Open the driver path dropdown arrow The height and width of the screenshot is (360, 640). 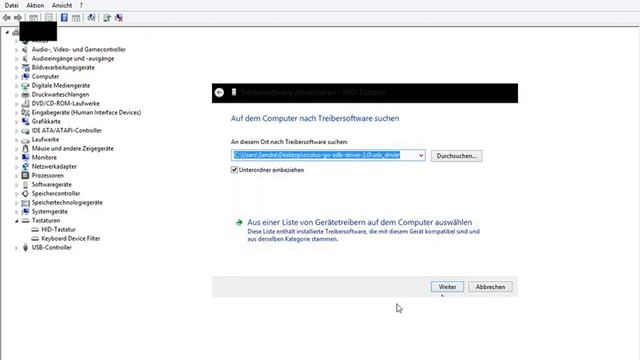(421, 155)
